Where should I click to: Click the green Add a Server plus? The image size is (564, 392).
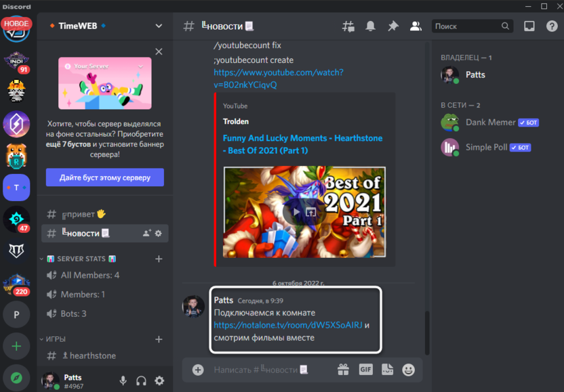(16, 347)
